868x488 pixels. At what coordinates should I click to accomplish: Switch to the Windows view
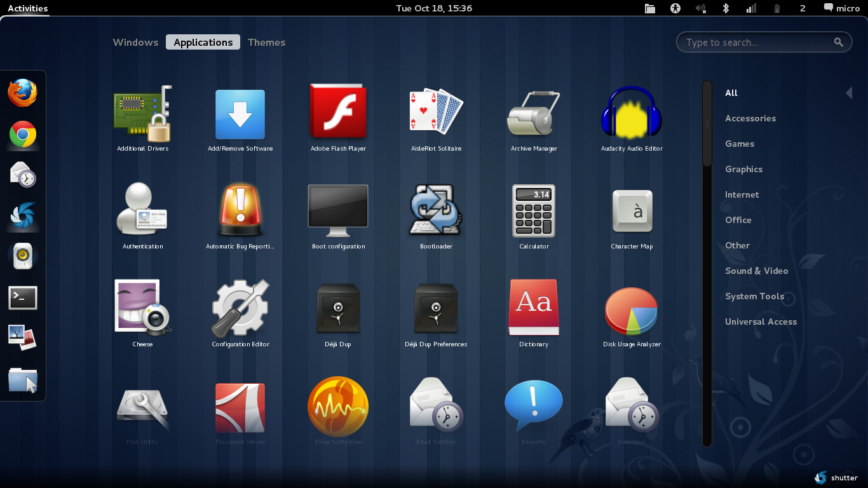[135, 43]
